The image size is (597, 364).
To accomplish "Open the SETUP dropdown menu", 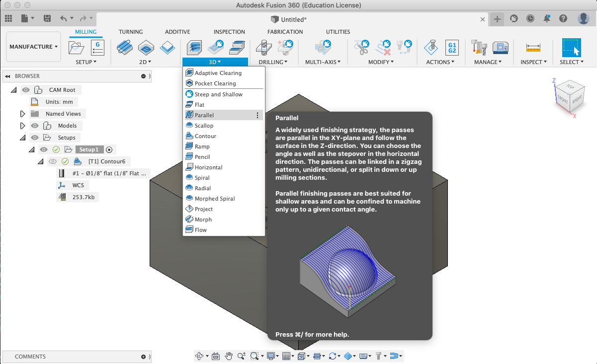I will (86, 62).
